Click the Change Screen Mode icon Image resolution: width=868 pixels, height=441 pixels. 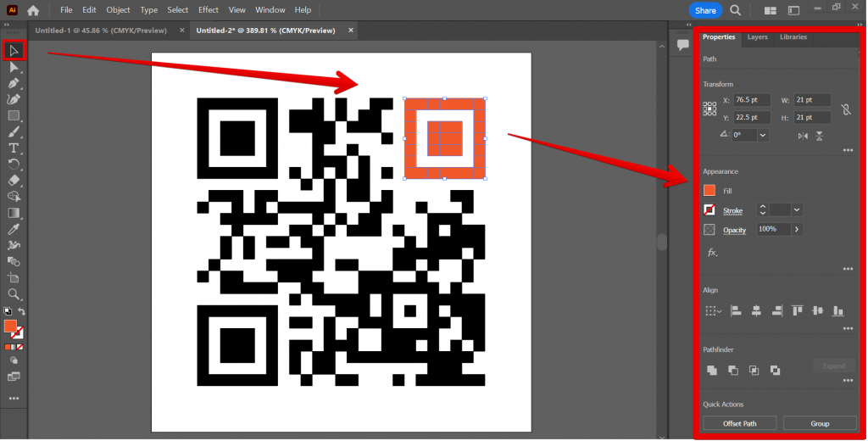(x=14, y=377)
